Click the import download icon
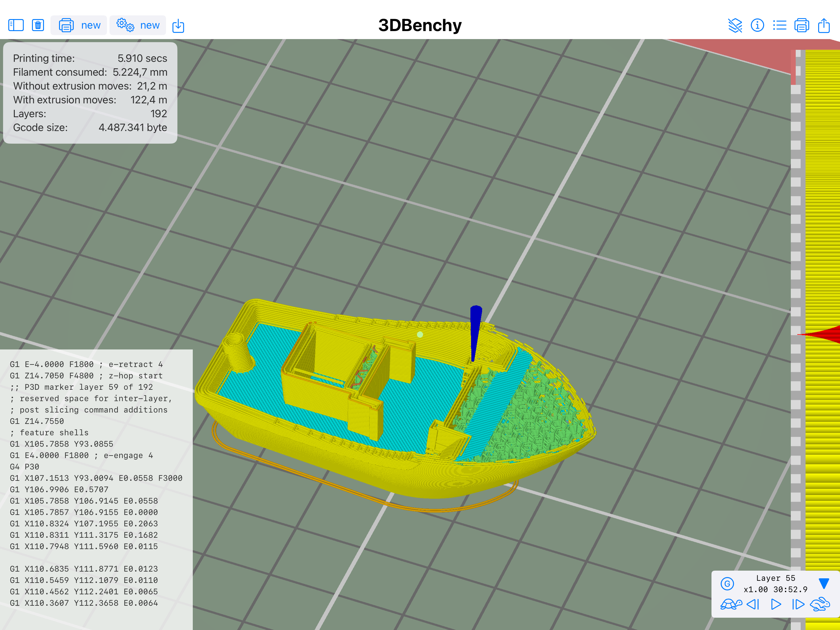The height and width of the screenshot is (630, 840). [x=178, y=26]
